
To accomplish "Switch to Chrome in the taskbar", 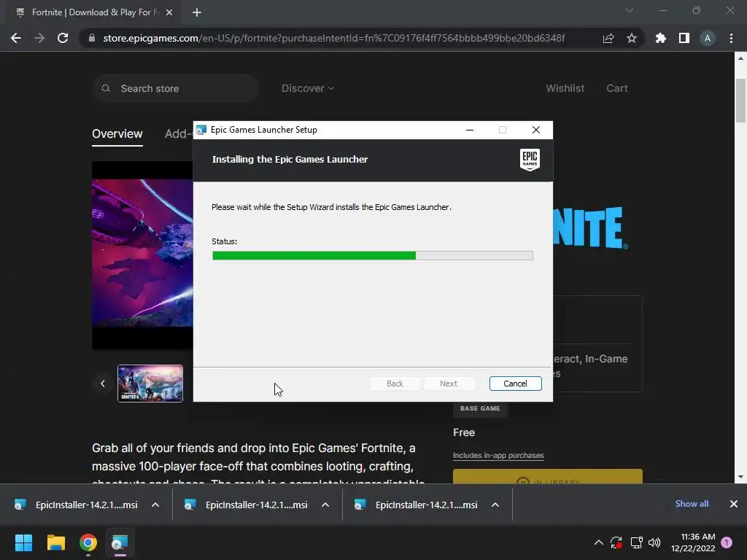I will (x=88, y=542).
